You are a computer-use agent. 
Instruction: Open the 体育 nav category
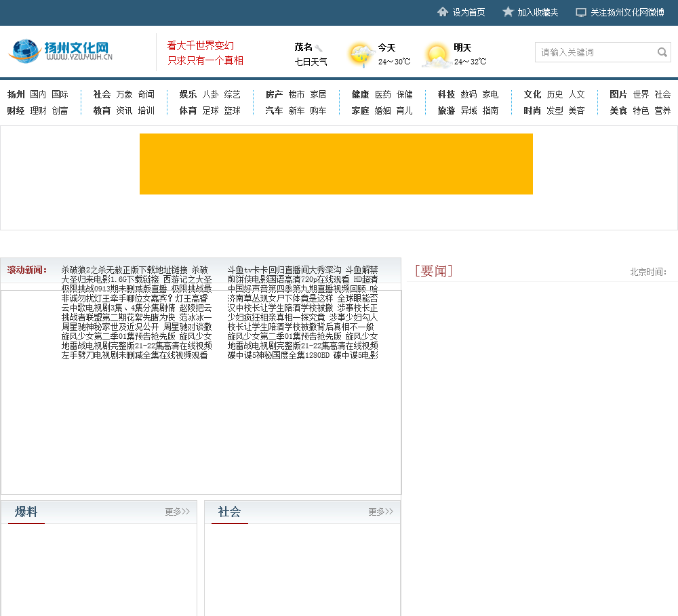point(188,110)
